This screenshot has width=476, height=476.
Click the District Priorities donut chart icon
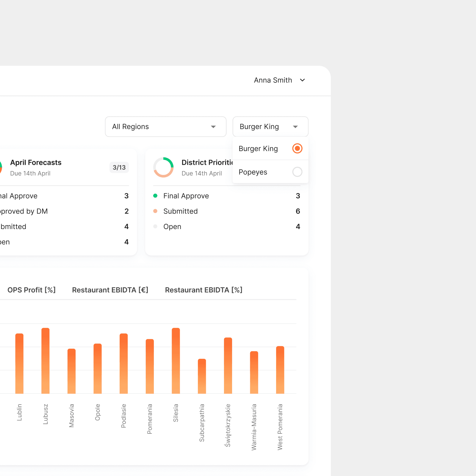pos(163,167)
